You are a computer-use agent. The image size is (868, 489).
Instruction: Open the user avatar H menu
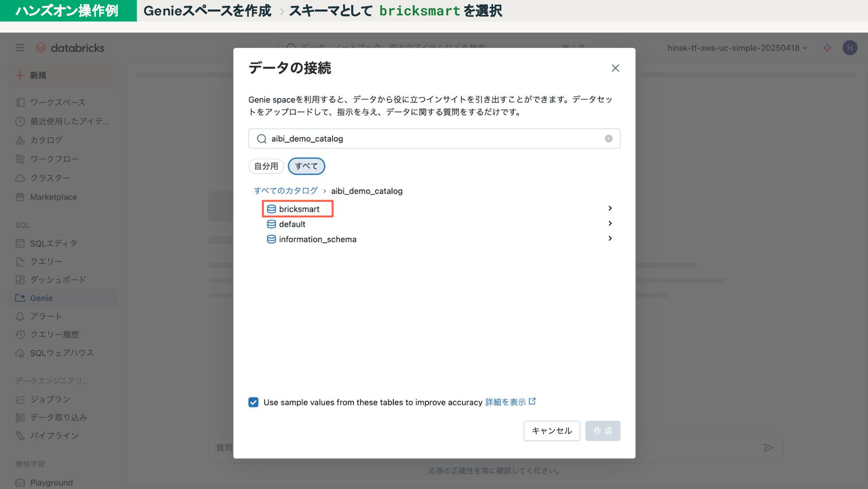(849, 48)
